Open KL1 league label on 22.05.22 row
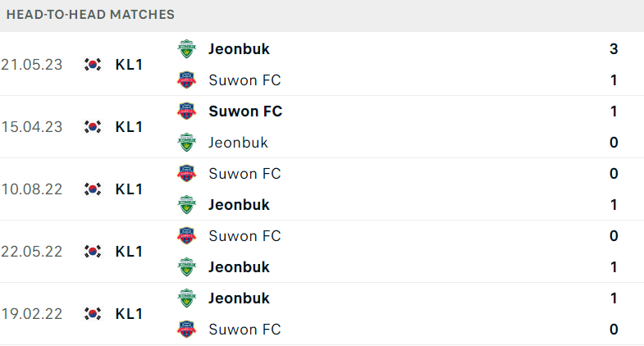 [x=129, y=252]
